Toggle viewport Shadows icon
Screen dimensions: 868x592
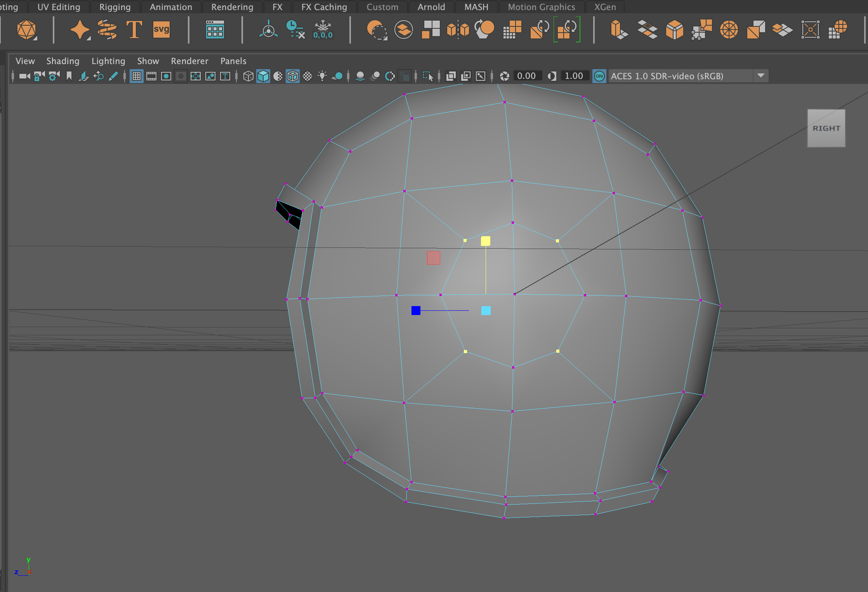(x=337, y=76)
